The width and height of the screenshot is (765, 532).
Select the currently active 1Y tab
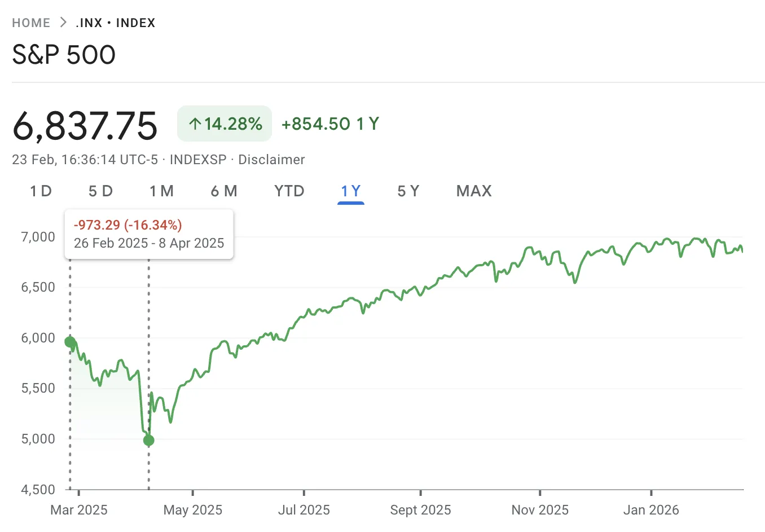point(350,191)
